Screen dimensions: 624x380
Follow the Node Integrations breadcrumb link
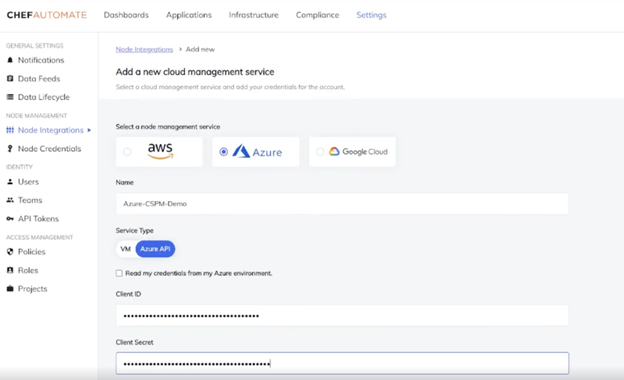point(144,49)
